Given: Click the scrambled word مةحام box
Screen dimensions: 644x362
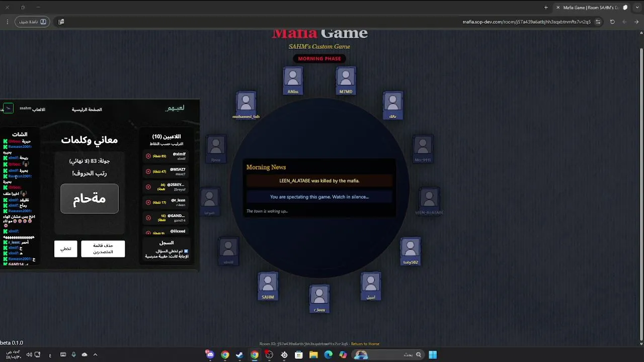Looking at the screenshot, I should (90, 198).
